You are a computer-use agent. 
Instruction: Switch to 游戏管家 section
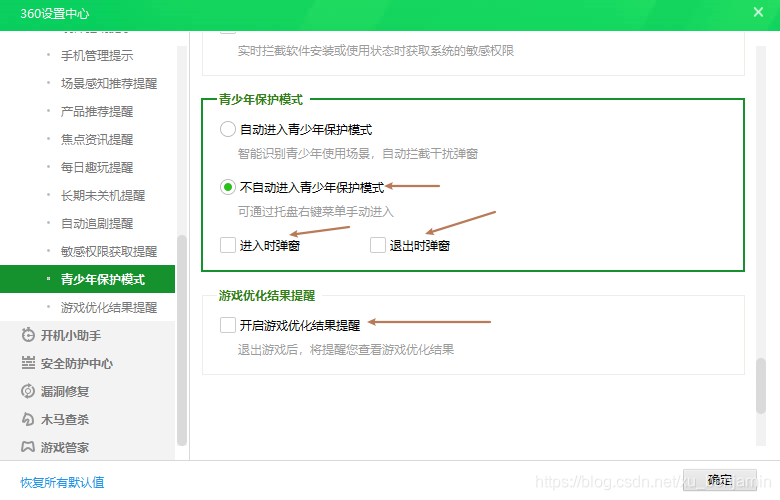pyautogui.click(x=88, y=447)
